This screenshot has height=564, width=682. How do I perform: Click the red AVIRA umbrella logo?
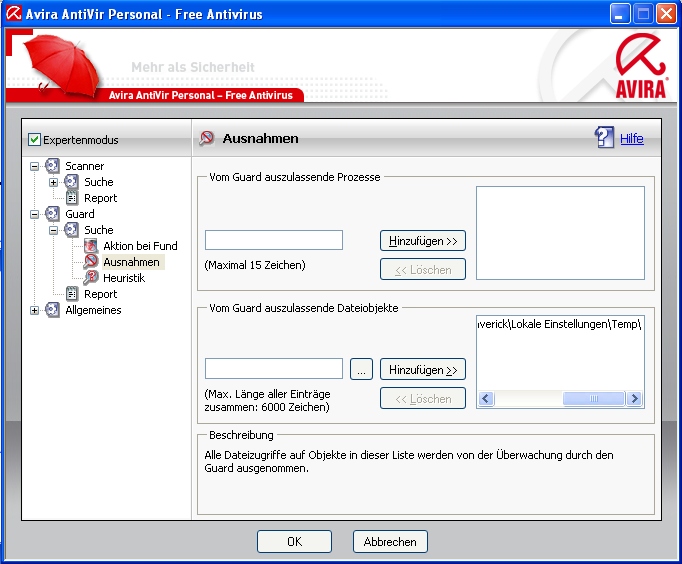pyautogui.click(x=641, y=65)
